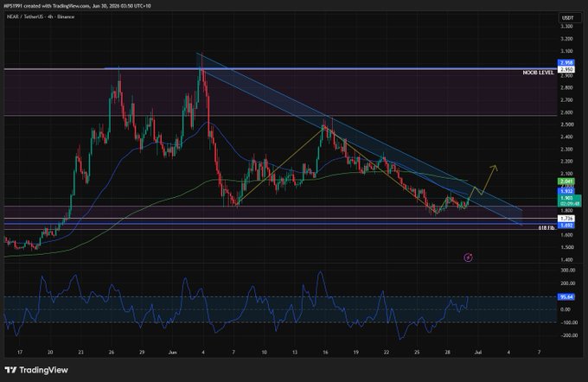Click the 2.300 price axis value
Viewport: 588px width, 382px height.
coord(566,150)
